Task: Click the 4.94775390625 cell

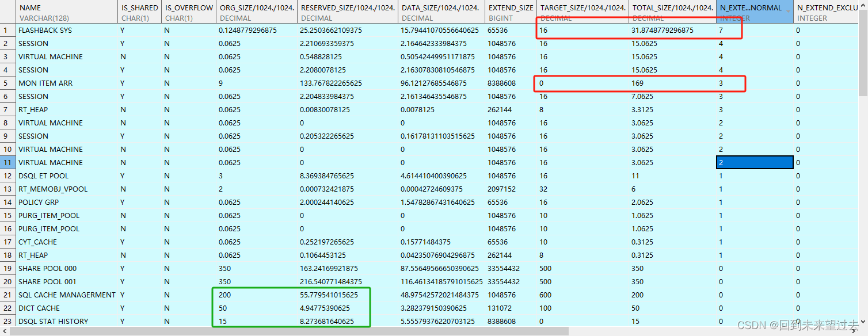Action: [x=348, y=308]
